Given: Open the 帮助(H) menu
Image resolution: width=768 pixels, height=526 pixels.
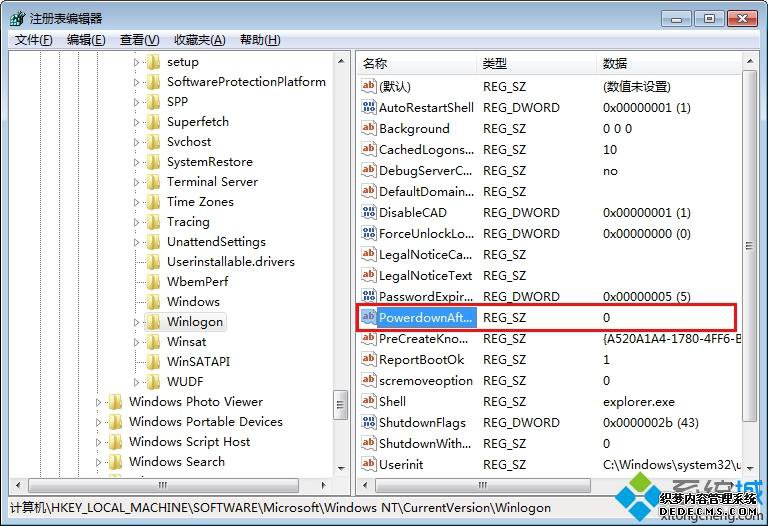Looking at the screenshot, I should [x=260, y=40].
